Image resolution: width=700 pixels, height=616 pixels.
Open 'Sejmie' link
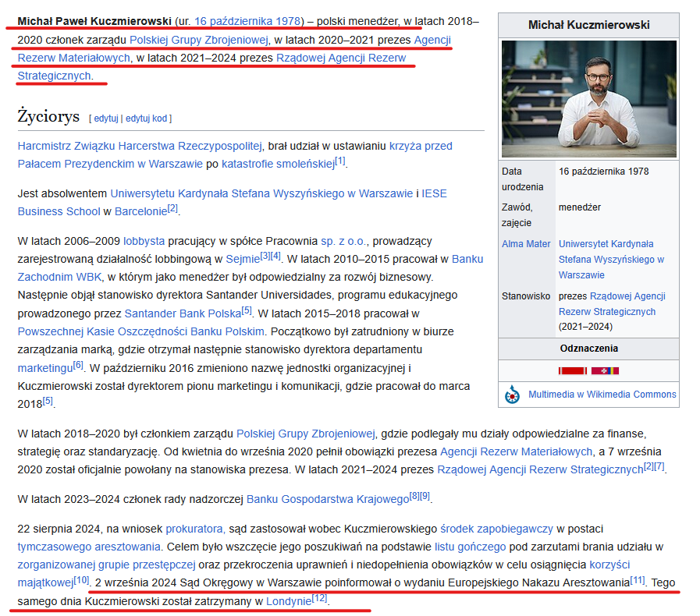click(243, 259)
